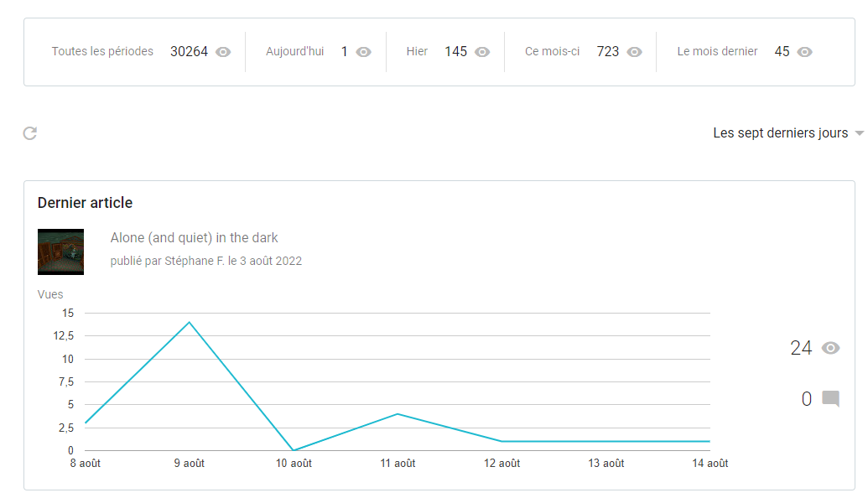The height and width of the screenshot is (498, 868).
Task: Click the 45 views value
Action: [x=782, y=51]
